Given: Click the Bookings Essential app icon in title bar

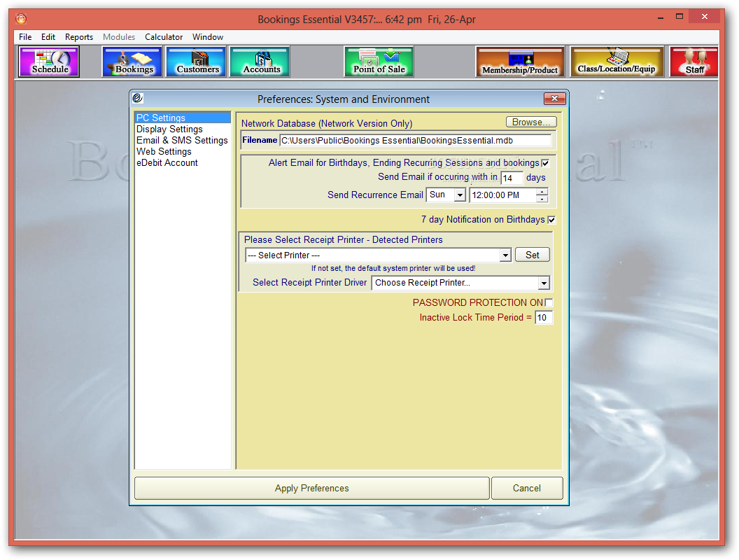Looking at the screenshot, I should (x=21, y=19).
